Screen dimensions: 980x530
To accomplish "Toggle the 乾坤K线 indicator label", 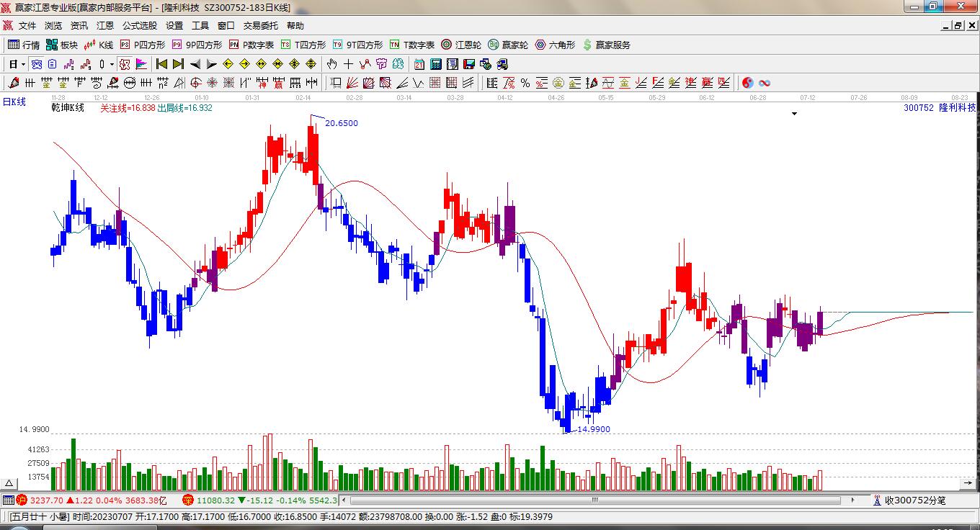I will click(x=68, y=108).
